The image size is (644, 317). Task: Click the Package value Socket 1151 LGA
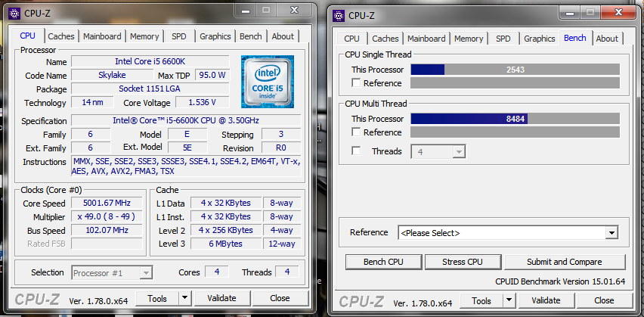[150, 89]
